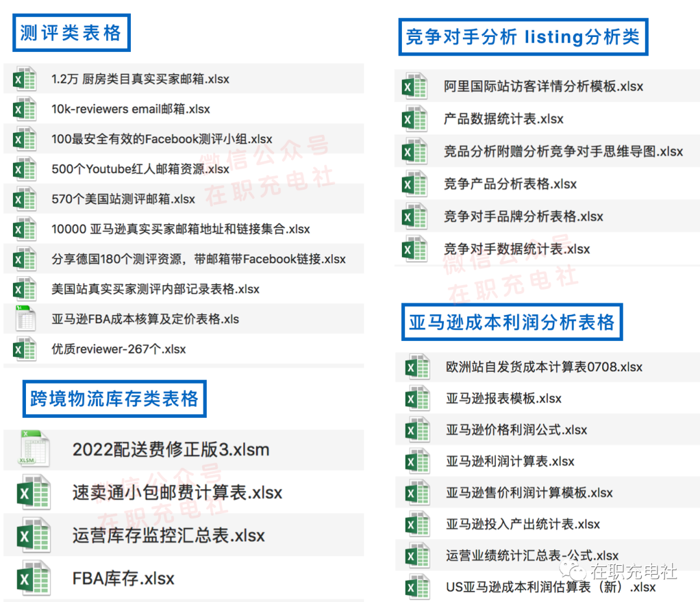Click file name 10000 亚马逊真实买家邮箱地址和链接集合.xlsx
700x602 pixels.
point(180,229)
